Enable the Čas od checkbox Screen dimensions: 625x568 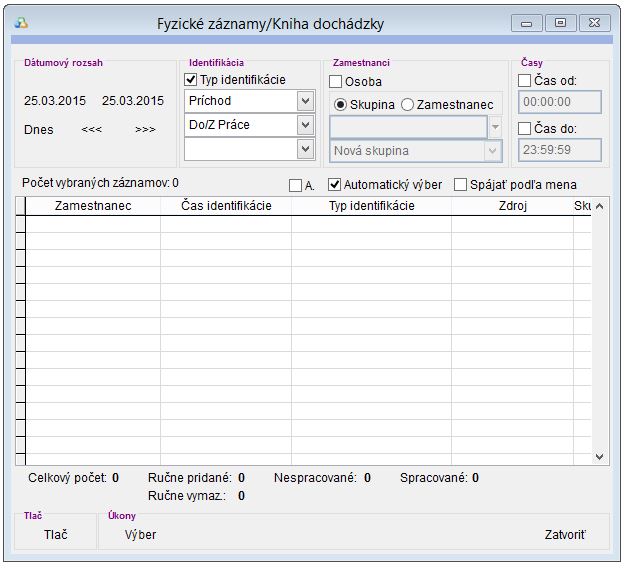click(524, 81)
